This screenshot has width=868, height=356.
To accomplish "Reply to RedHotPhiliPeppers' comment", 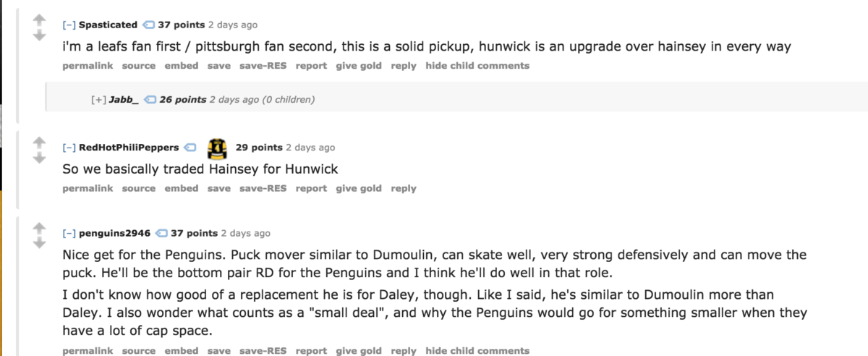I will (404, 188).
